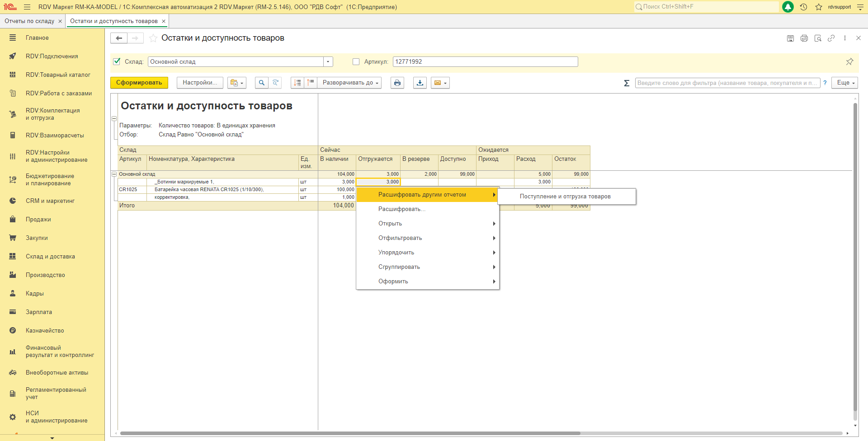Collapse the Основной склад row group
Screen dimensions: 868x441
[114, 174]
